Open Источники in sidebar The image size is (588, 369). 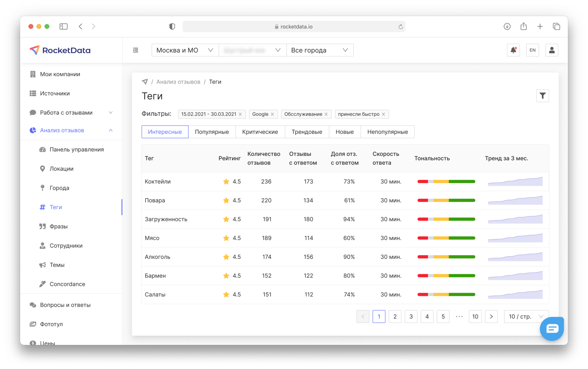[71, 93]
